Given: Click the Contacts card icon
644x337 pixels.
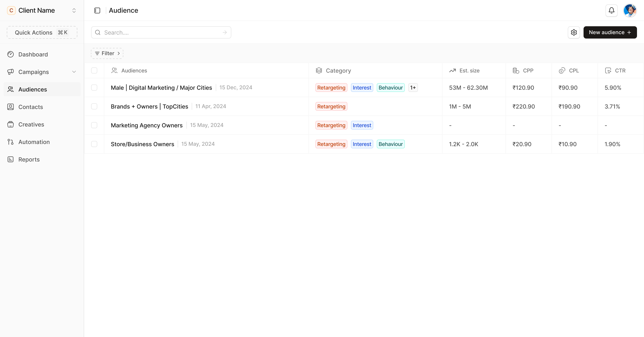Looking at the screenshot, I should (x=11, y=107).
